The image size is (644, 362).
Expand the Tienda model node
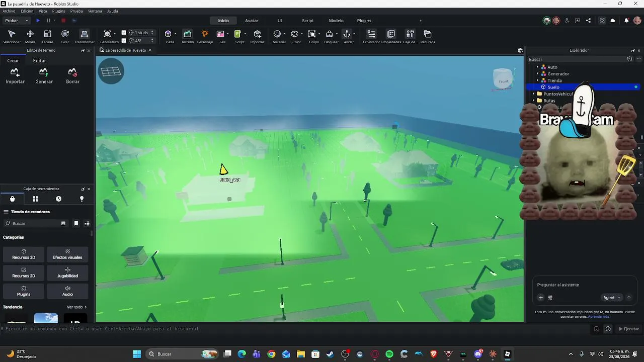click(537, 80)
